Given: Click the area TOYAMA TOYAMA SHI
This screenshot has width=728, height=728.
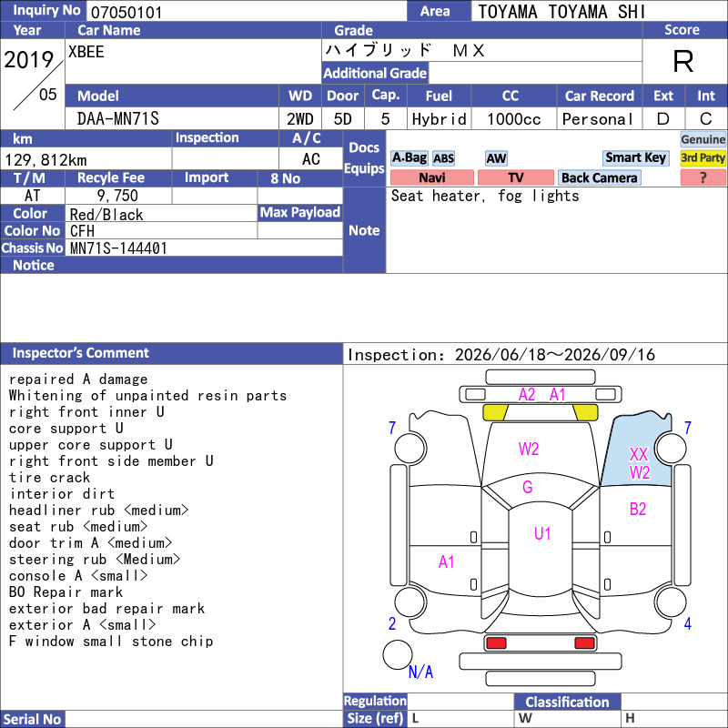Looking at the screenshot, I should 561,12.
